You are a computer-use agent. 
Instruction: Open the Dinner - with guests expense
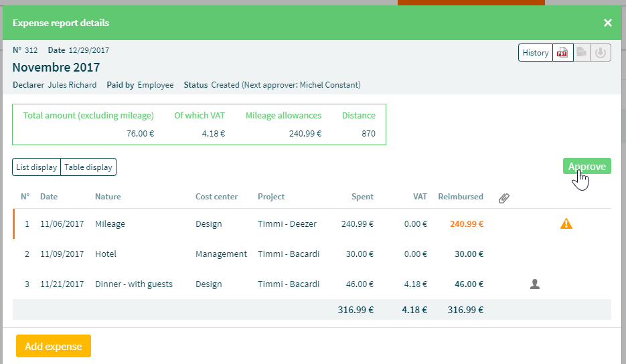312,284
